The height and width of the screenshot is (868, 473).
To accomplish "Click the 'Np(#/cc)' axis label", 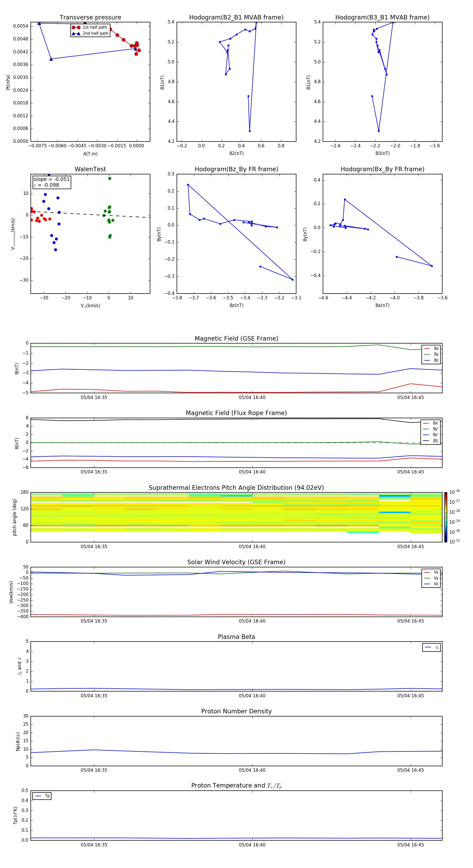I will (18, 741).
